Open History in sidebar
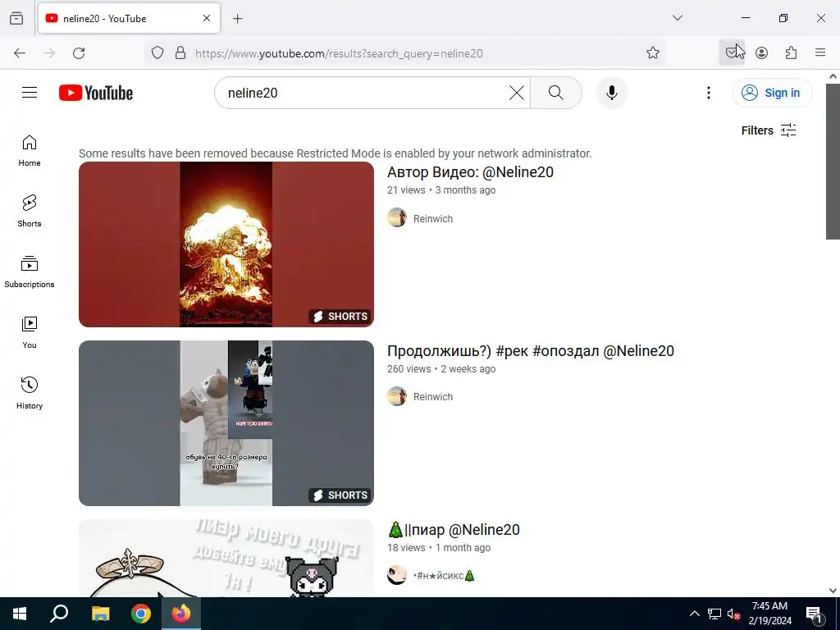 [30, 393]
